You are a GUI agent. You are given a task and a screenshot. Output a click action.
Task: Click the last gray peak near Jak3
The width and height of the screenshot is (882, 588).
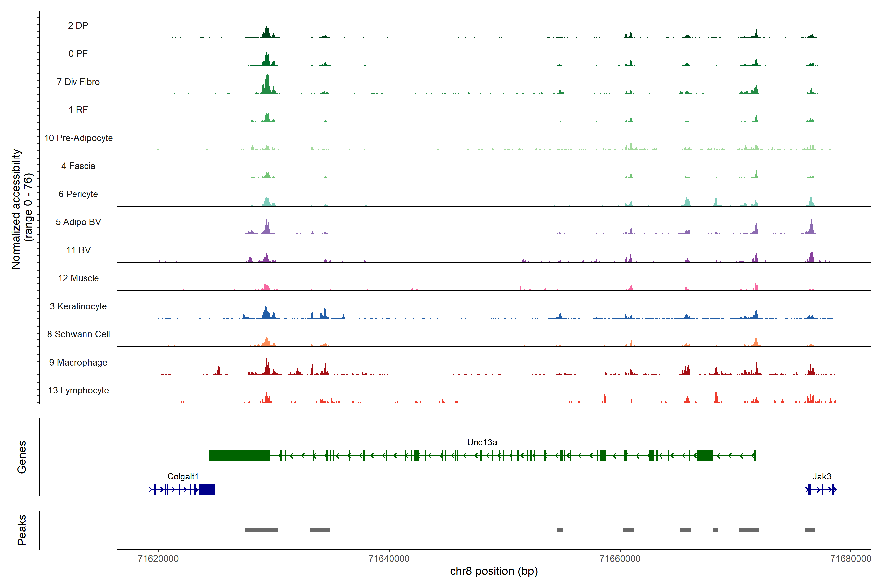coord(810,530)
